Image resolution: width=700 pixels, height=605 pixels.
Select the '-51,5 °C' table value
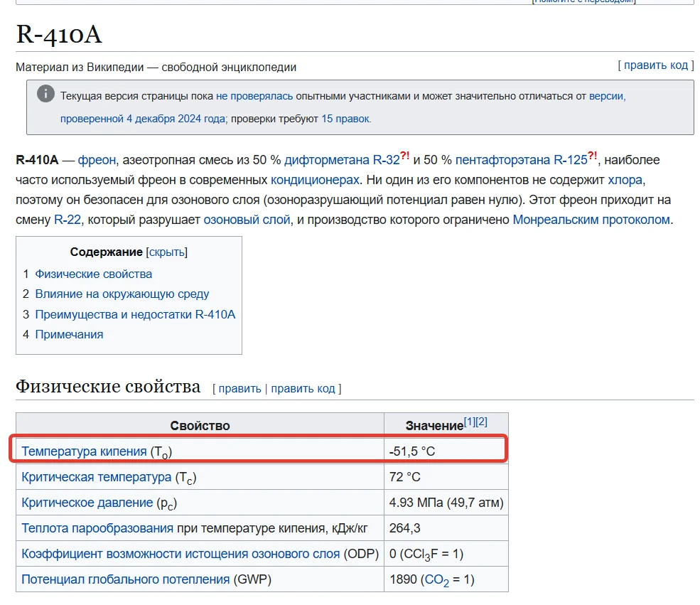(412, 451)
